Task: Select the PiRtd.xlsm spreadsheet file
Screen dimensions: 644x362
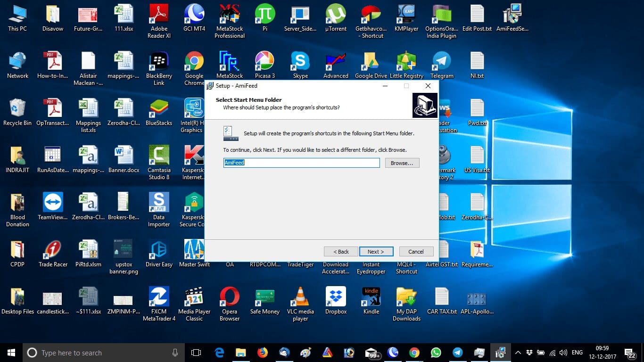Action: (88, 253)
